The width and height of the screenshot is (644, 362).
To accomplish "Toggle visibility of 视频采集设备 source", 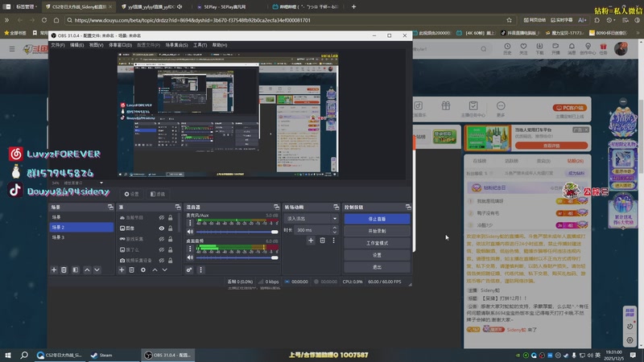I will coord(162,260).
